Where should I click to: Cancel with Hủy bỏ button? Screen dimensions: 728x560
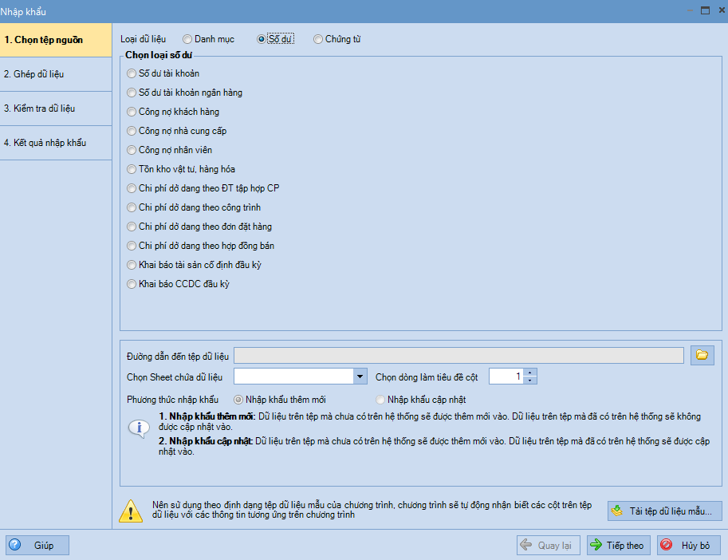(x=689, y=545)
